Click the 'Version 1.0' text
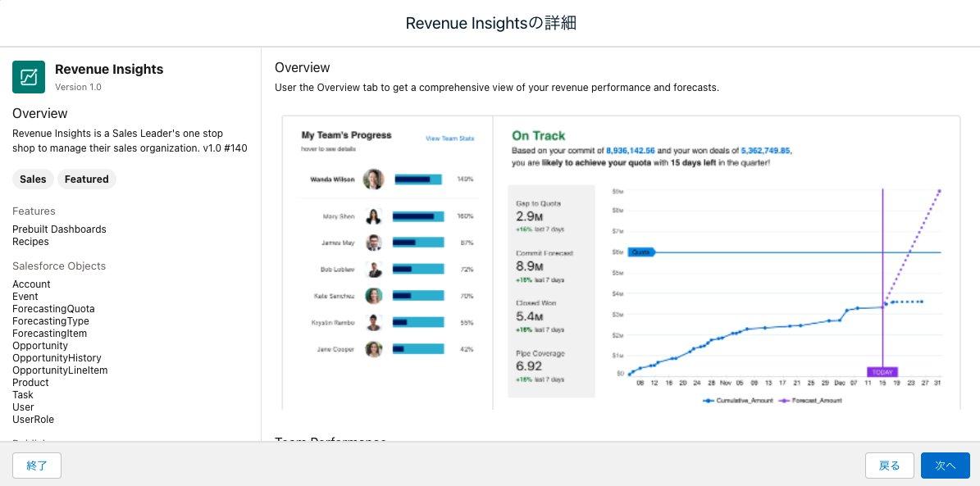 [x=78, y=87]
